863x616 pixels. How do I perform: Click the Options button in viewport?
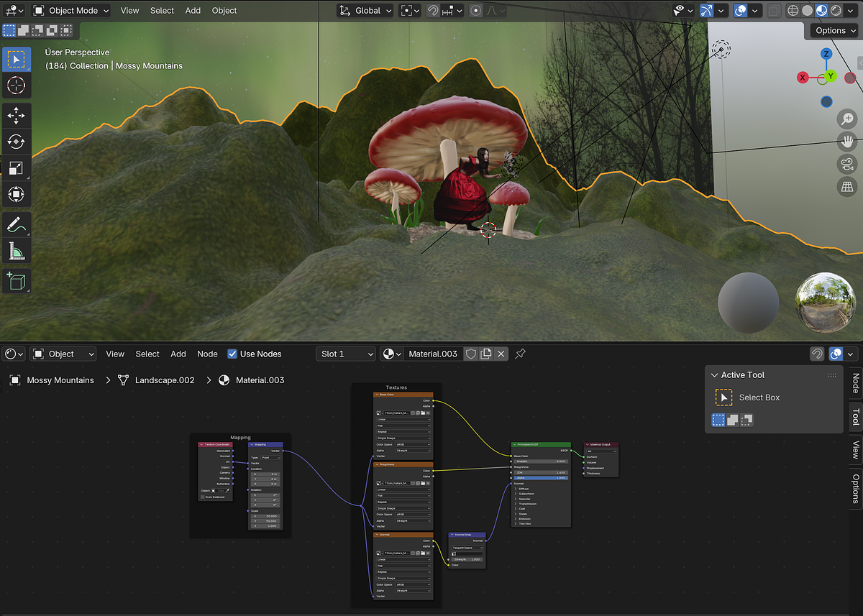click(835, 30)
